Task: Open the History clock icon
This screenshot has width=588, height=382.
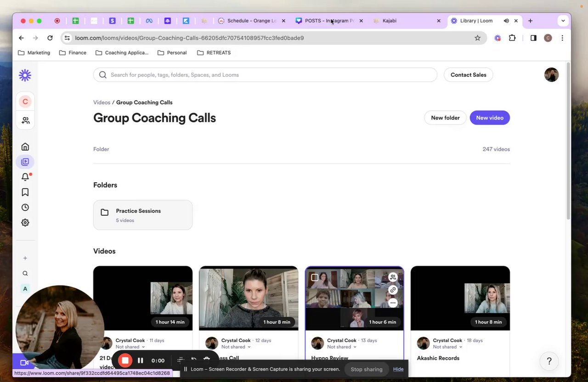Action: [25, 208]
